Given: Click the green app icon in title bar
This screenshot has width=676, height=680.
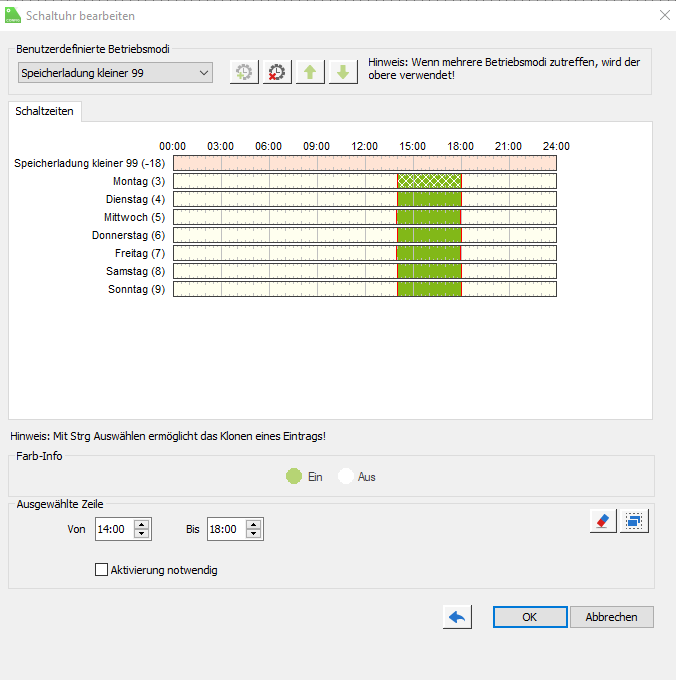Looking at the screenshot, I should pos(13,15).
